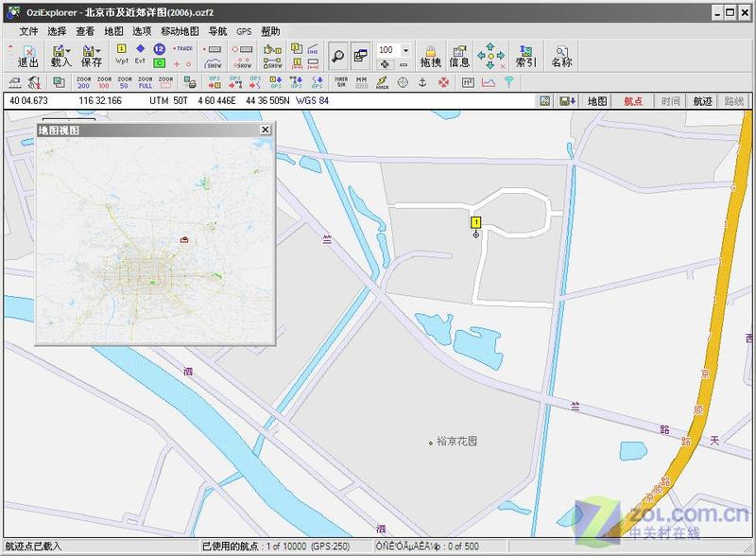Select the blue circle '12' map feature tool
Image resolution: width=756 pixels, height=556 pixels.
tap(159, 49)
